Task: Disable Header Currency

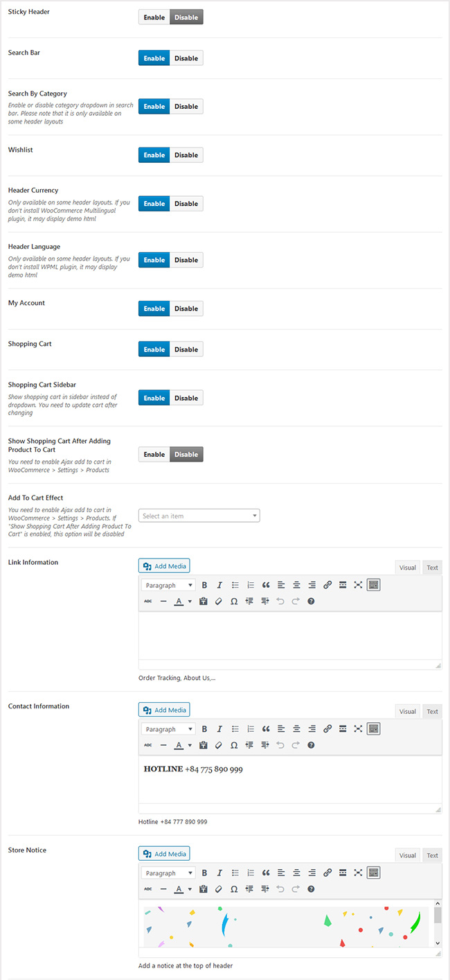Action: [x=186, y=204]
